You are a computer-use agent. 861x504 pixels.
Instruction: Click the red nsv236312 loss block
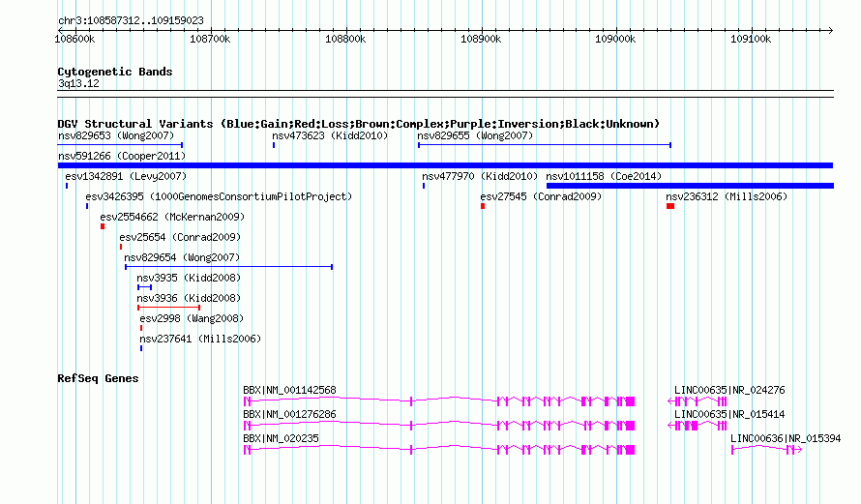pos(670,206)
